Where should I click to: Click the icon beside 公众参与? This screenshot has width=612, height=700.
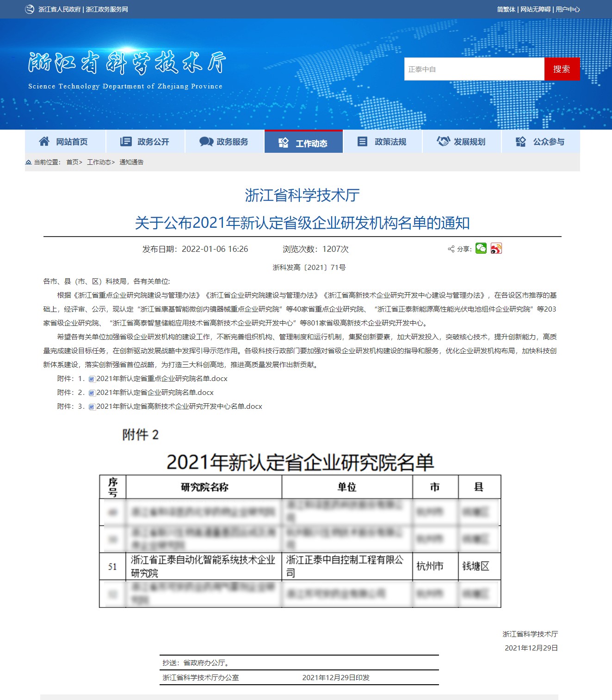pos(521,141)
